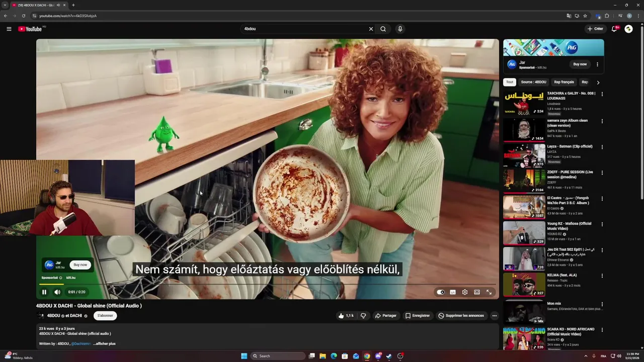The height and width of the screenshot is (362, 644).
Task: Select the Source : 4BDOU chip
Action: 533,82
